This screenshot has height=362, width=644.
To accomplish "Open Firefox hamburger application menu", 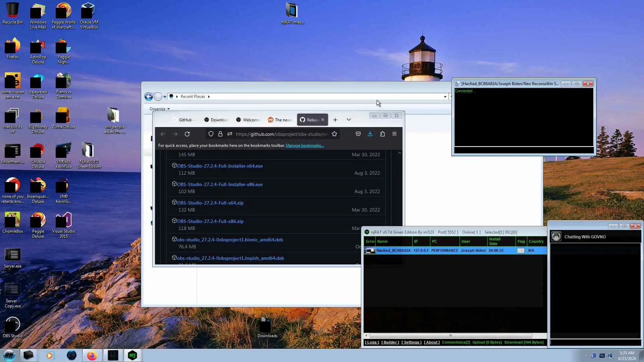I will pos(394,134).
